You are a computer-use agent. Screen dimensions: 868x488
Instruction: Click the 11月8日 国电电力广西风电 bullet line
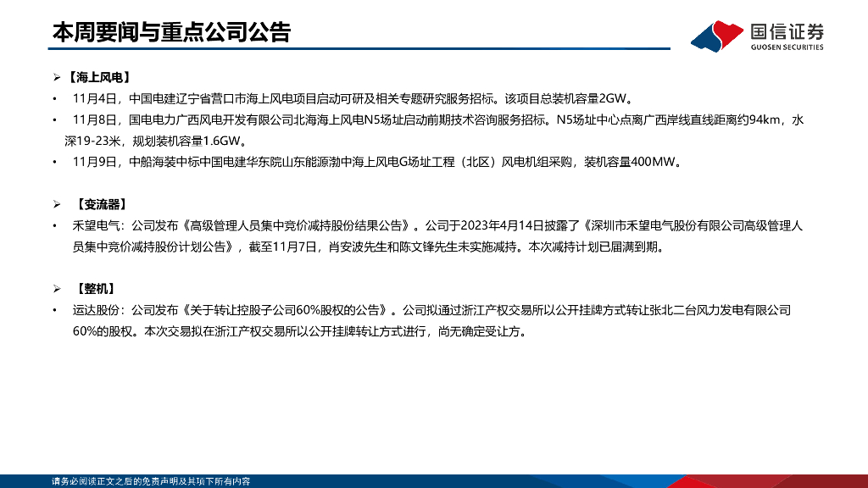438,120
